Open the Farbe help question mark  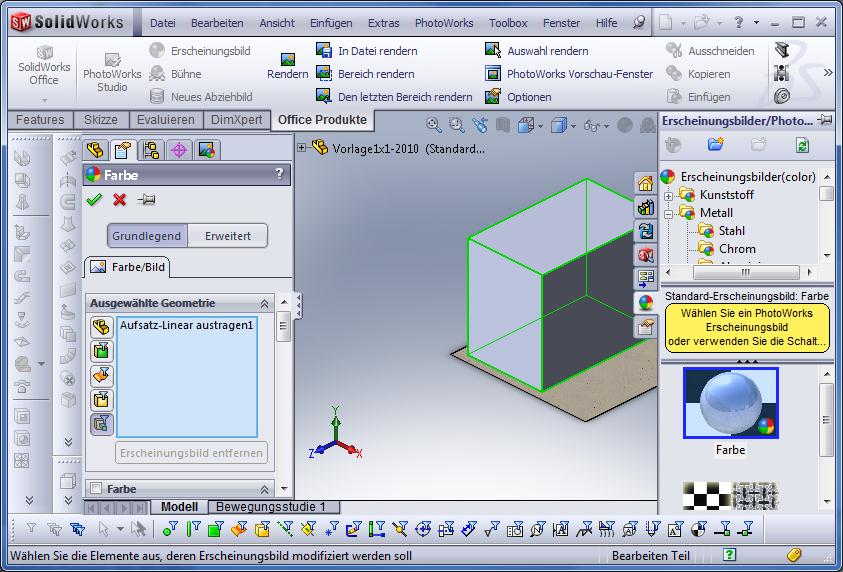click(279, 175)
